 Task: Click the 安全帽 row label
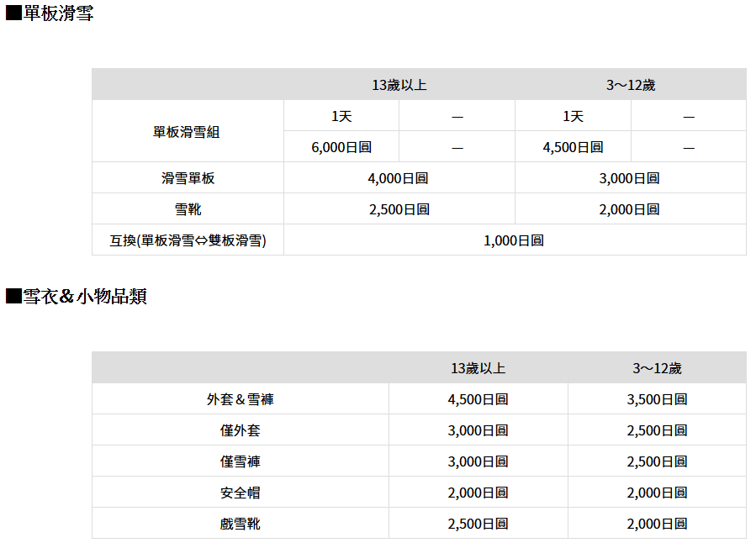(x=240, y=493)
